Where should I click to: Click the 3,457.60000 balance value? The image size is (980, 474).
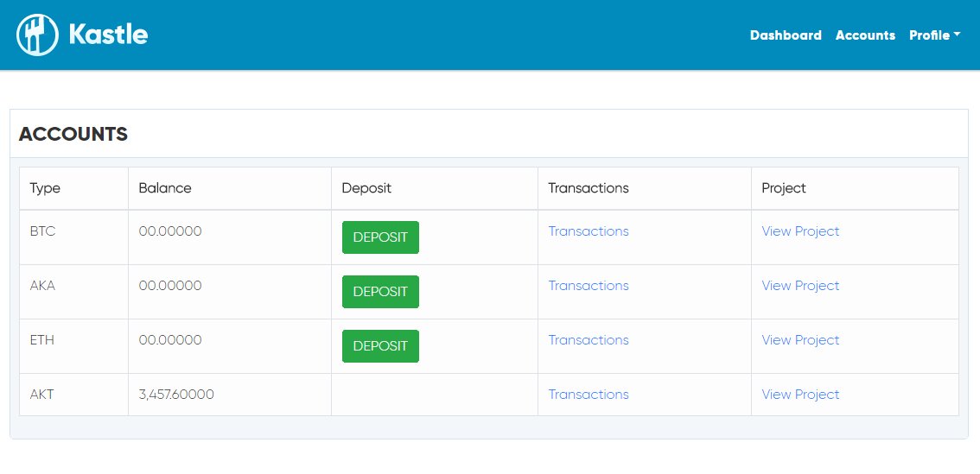176,394
